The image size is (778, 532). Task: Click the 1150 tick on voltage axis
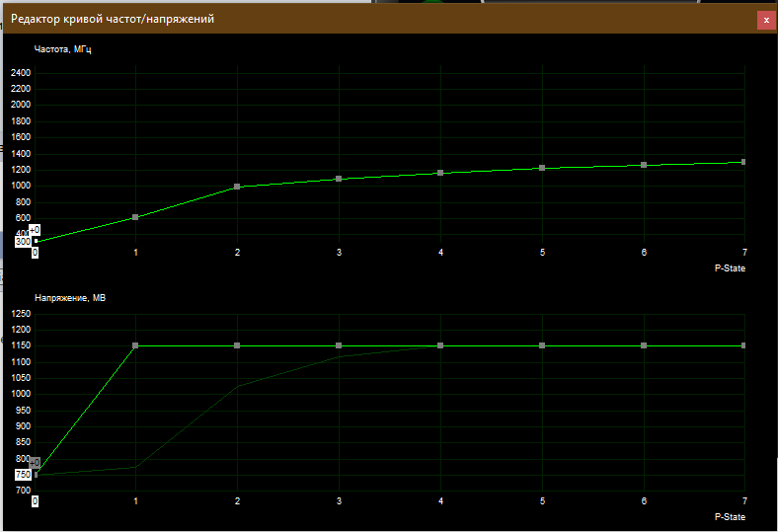(x=21, y=345)
